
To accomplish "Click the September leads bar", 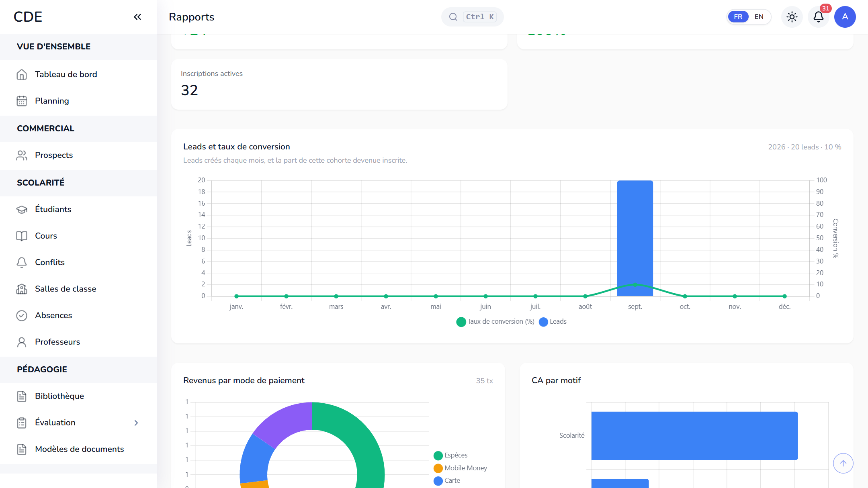I will click(635, 238).
